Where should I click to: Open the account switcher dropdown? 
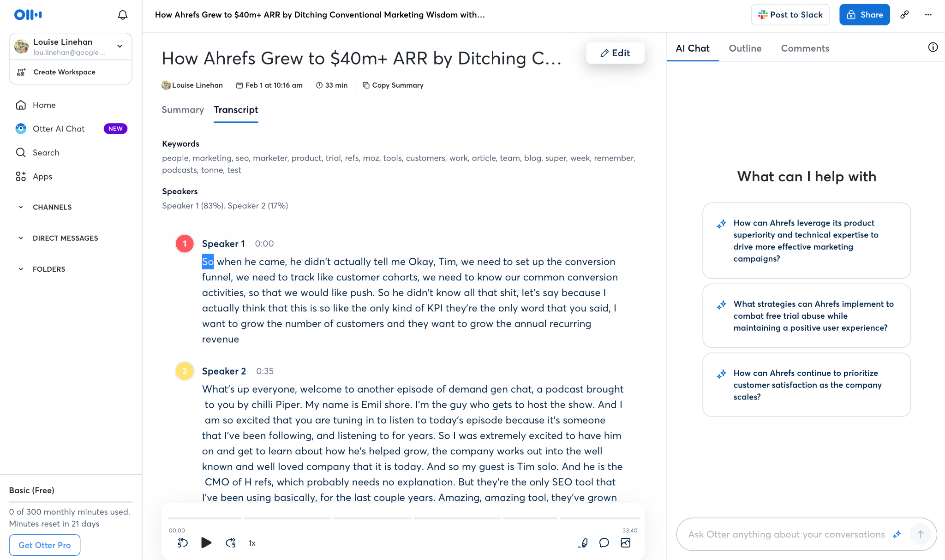coord(120,46)
